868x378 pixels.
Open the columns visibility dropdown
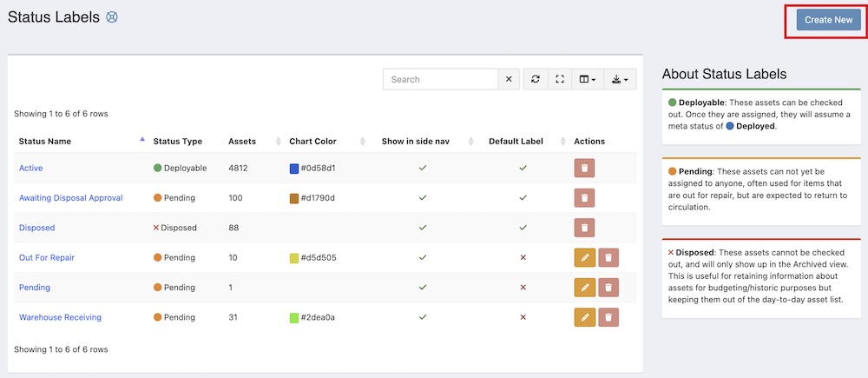coord(588,79)
